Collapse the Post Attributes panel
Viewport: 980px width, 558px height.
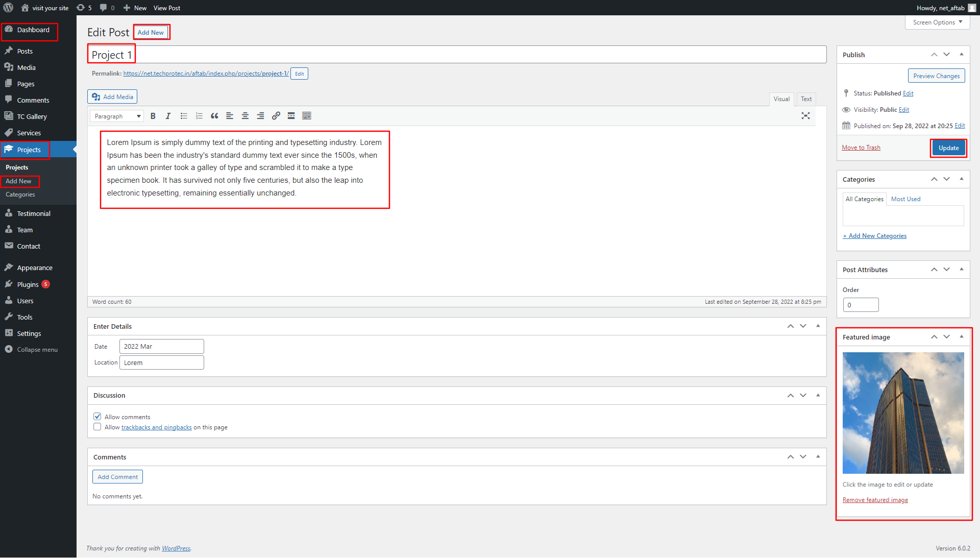(963, 269)
